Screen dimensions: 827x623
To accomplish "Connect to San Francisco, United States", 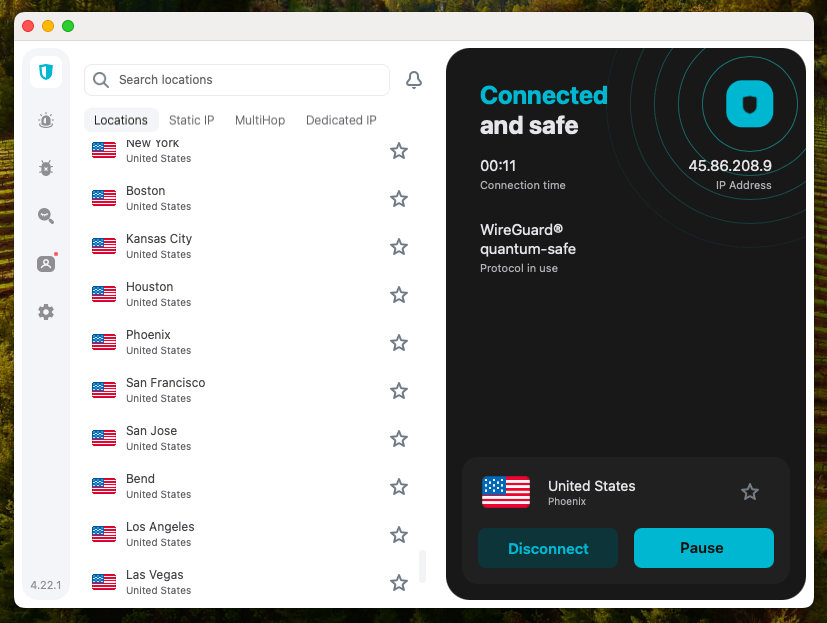I will (251, 391).
